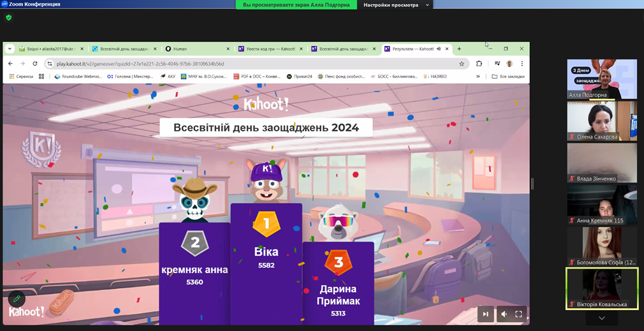Open the Chrome profile avatar
This screenshot has width=644, height=331.
(x=509, y=64)
